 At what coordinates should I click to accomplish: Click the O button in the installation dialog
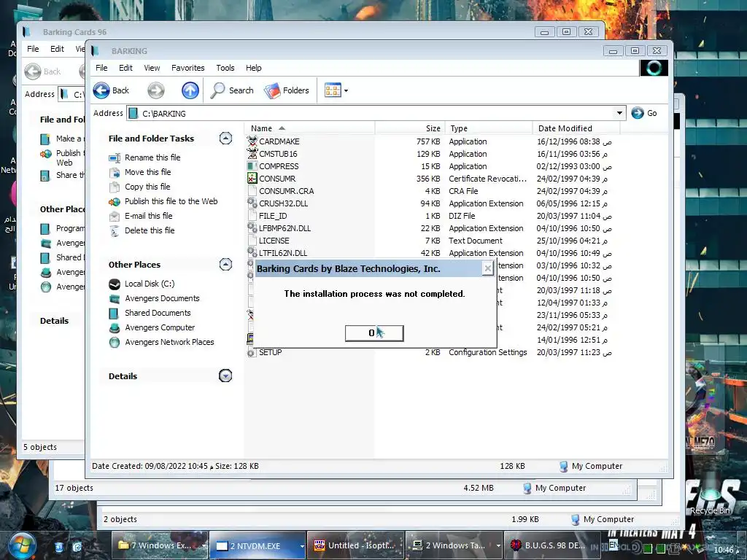coord(374,332)
